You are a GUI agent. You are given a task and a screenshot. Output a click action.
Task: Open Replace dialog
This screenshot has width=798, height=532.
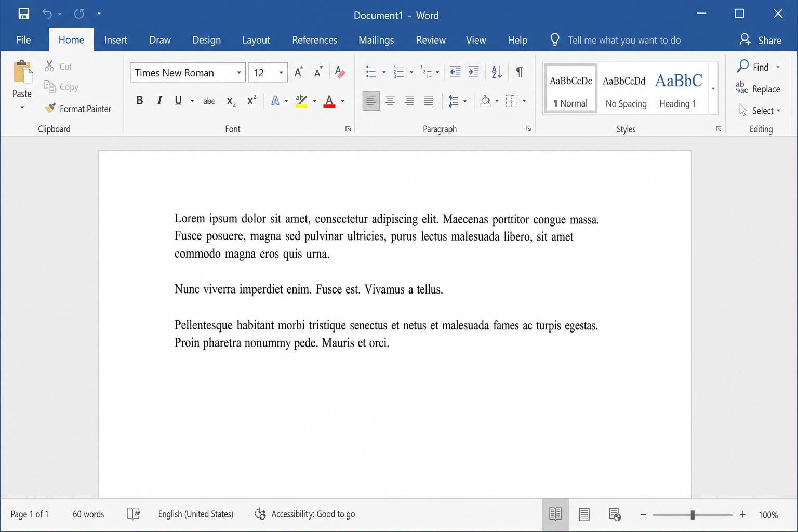pyautogui.click(x=758, y=89)
